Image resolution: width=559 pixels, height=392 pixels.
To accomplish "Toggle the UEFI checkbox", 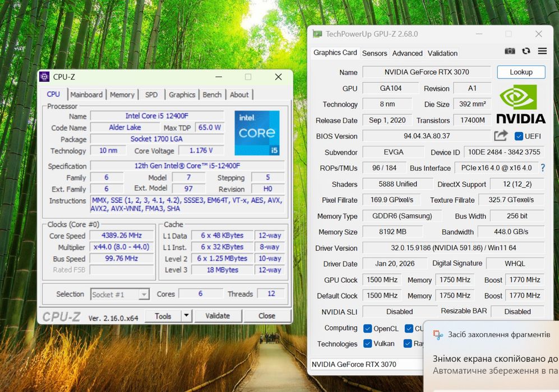I will click(519, 136).
